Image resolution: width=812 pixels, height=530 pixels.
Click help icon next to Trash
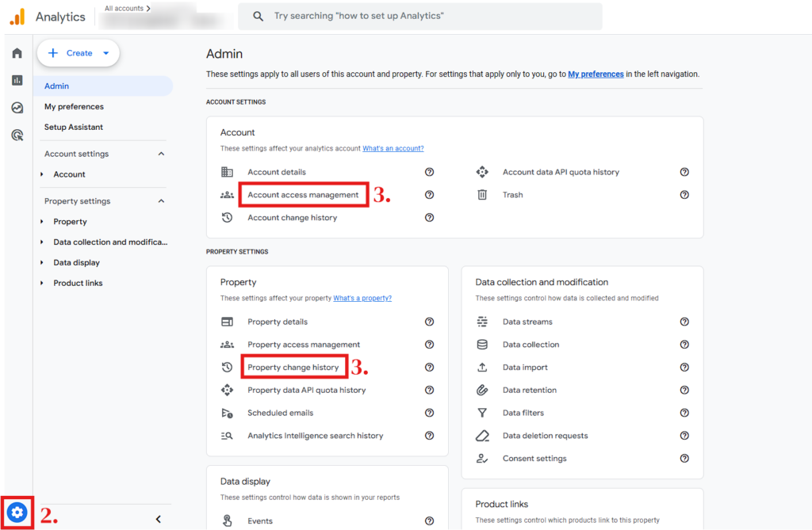click(684, 195)
